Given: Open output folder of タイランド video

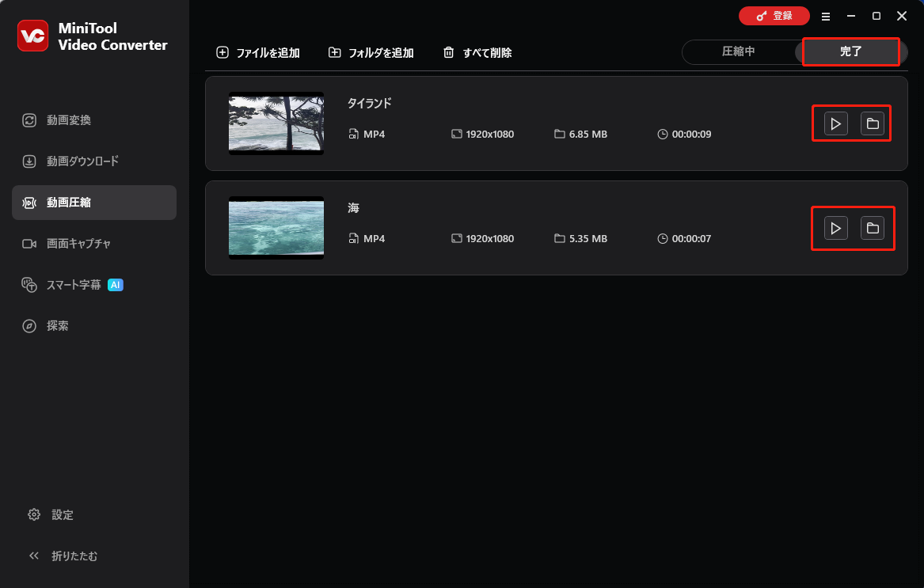Looking at the screenshot, I should pos(873,123).
